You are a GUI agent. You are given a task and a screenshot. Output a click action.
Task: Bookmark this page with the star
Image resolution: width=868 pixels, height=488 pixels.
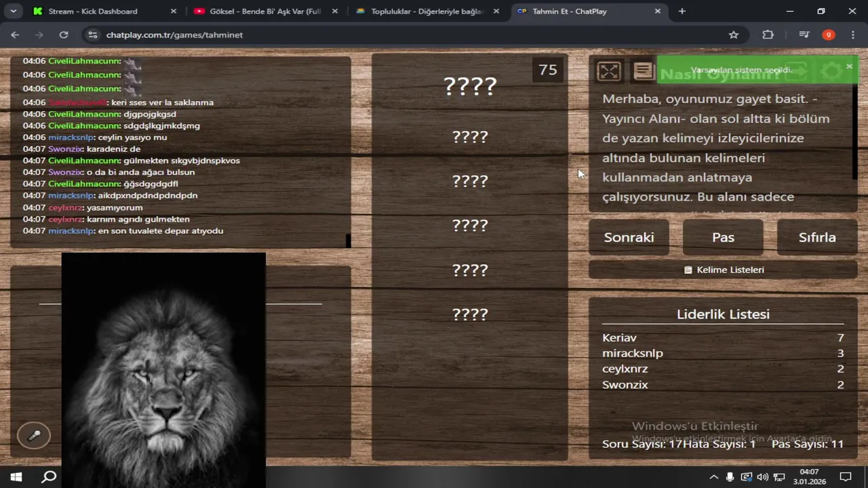point(734,35)
